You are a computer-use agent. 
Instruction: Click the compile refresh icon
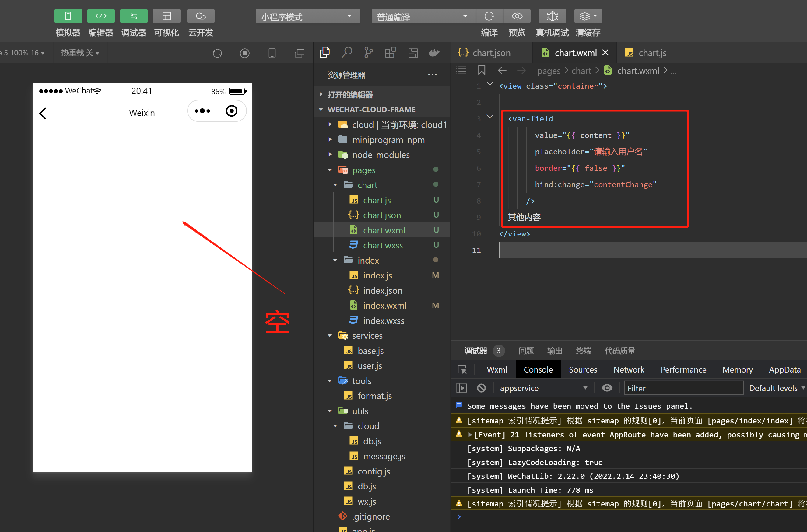tap(489, 16)
